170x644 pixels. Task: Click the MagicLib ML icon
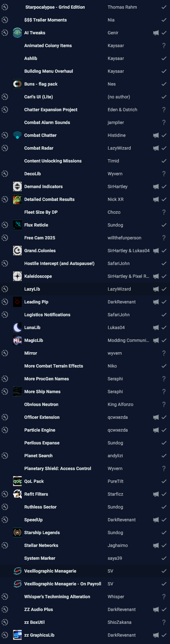pyautogui.click(x=17, y=340)
